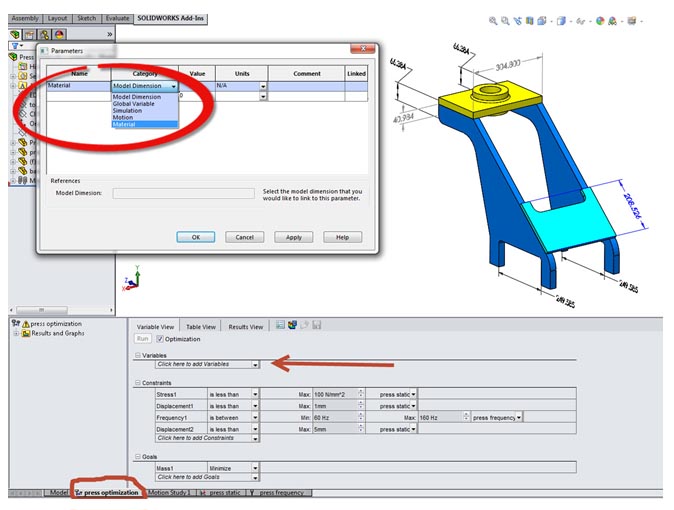Select Motion in the category list
Viewport: 674px width, 510px height.
[144, 117]
